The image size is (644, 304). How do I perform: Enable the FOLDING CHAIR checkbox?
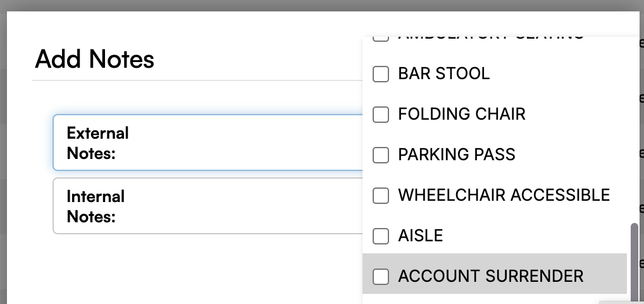tap(381, 115)
